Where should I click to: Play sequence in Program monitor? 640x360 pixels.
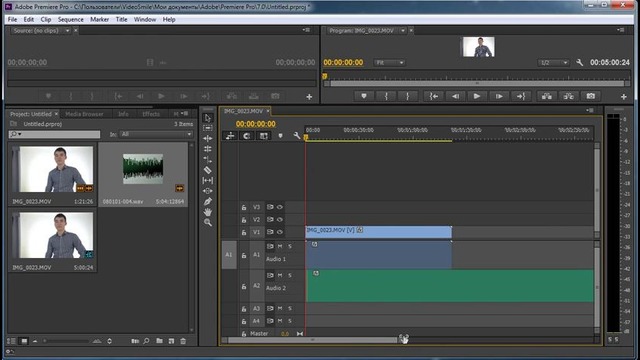coord(477,96)
